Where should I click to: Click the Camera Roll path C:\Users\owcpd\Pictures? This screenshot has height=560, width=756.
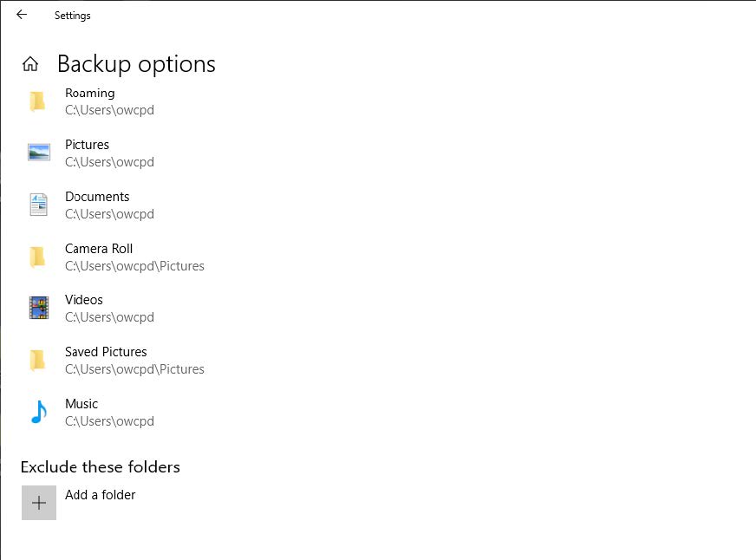(134, 266)
